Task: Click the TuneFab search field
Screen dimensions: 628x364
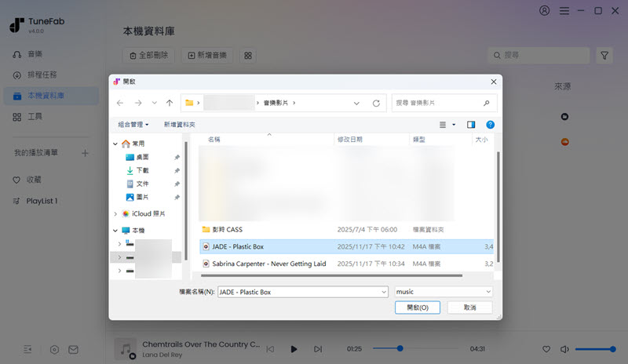Action: coord(539,55)
